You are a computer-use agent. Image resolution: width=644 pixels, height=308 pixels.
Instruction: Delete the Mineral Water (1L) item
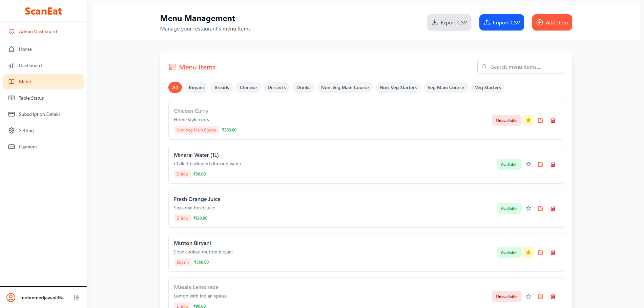coord(553,164)
